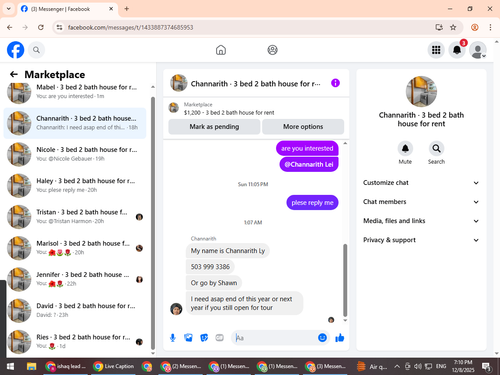Screen dimensions: 500x375
Task: Choose a GIF icon
Action: pos(219,338)
